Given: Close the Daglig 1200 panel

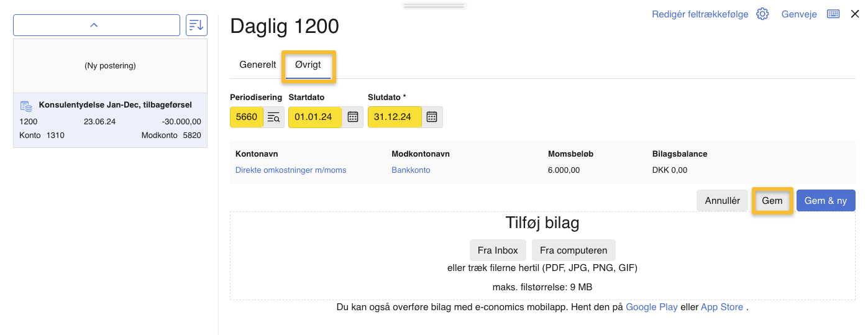Looking at the screenshot, I should [855, 14].
